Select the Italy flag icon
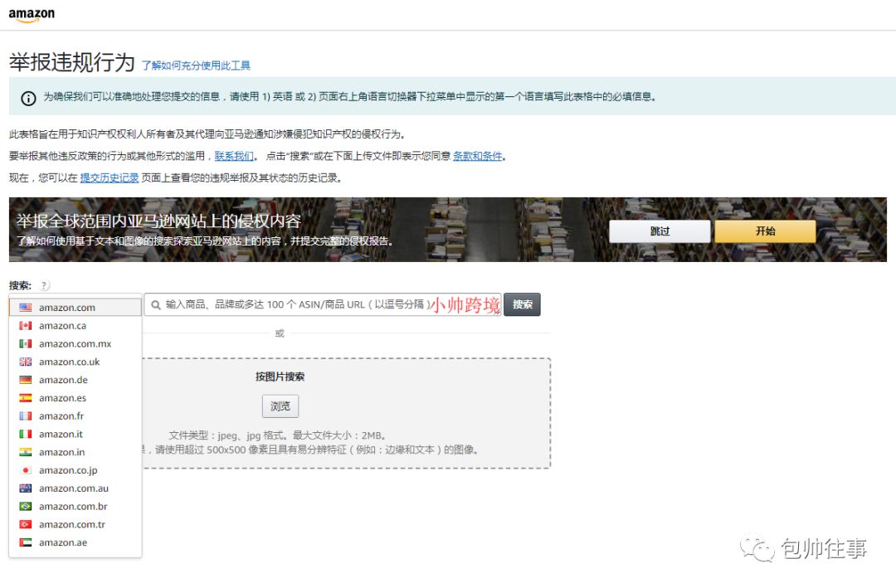The width and height of the screenshot is (896, 588). (25, 435)
